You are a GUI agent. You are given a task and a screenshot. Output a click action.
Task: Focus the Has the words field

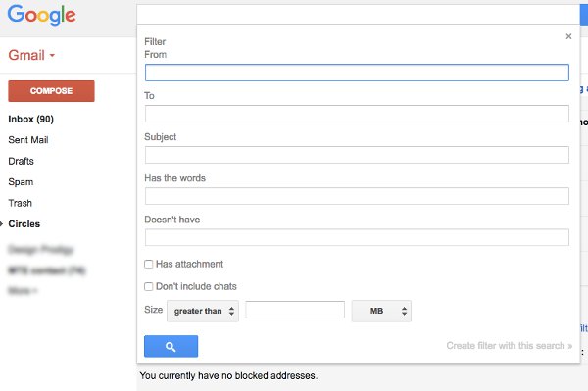357,196
